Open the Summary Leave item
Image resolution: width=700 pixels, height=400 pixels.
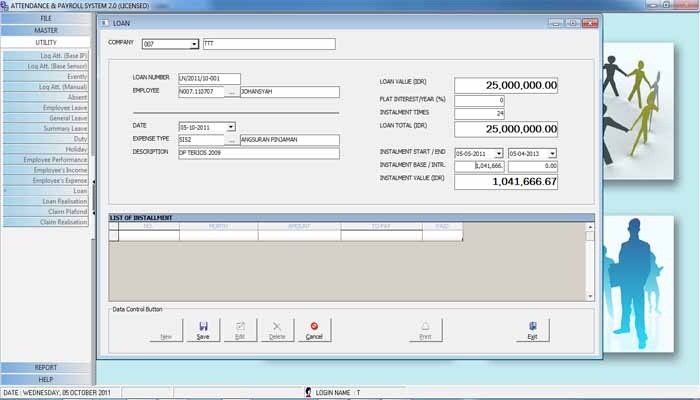46,128
